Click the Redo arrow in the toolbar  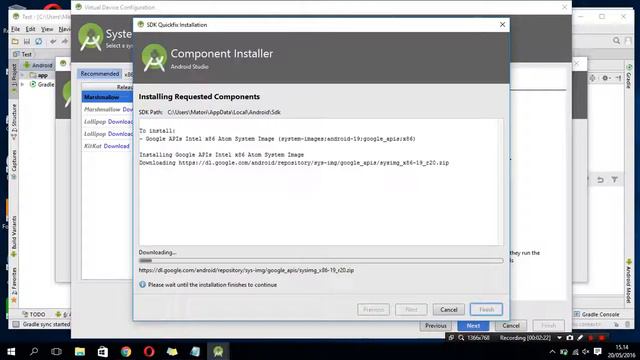(x=64, y=41)
